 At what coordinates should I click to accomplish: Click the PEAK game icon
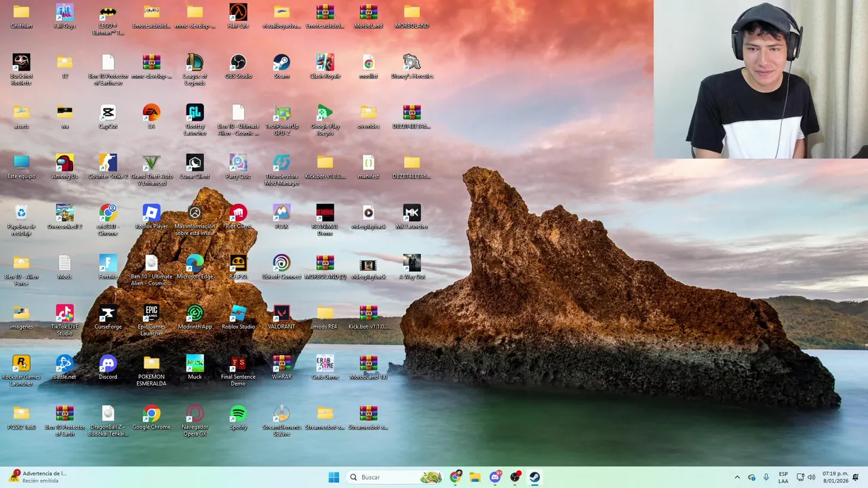[x=281, y=218]
